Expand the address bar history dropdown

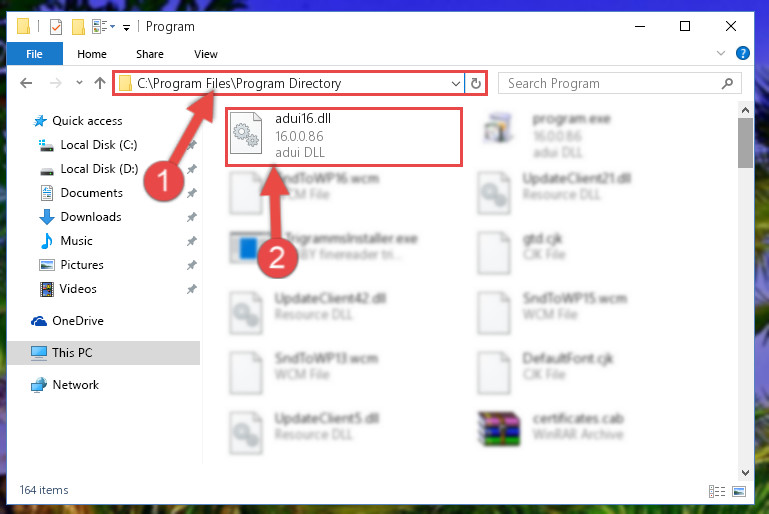pyautogui.click(x=456, y=83)
